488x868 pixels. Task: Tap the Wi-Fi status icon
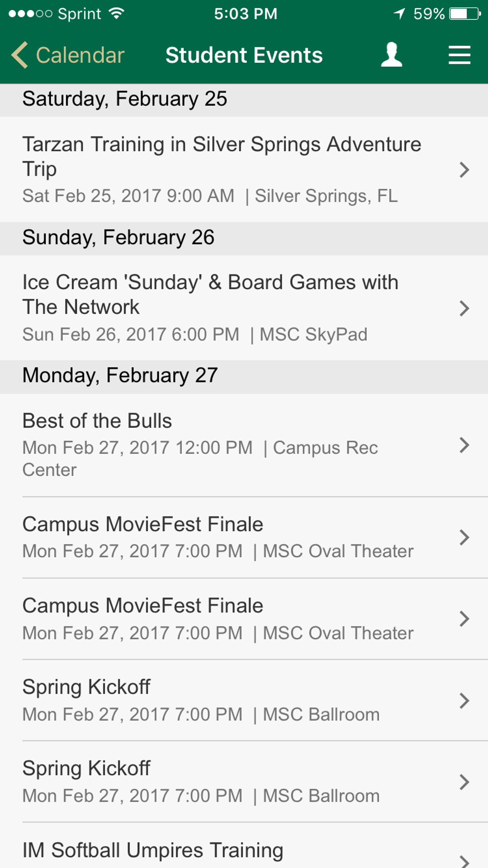click(x=117, y=13)
